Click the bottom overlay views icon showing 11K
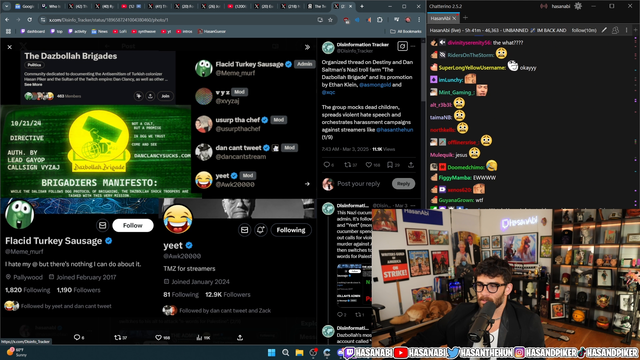The width and height of the screenshot is (640, 360). (x=199, y=337)
